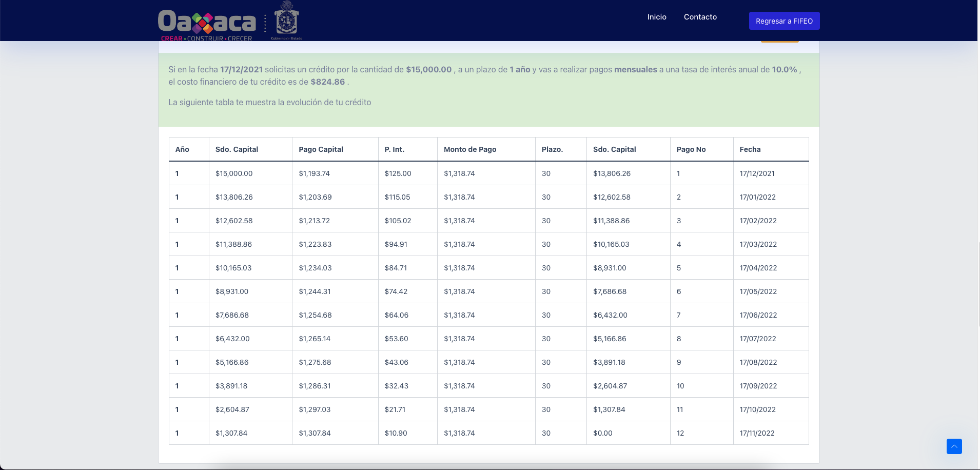Image resolution: width=980 pixels, height=470 pixels.
Task: Click the Pago No column header
Action: click(x=691, y=149)
